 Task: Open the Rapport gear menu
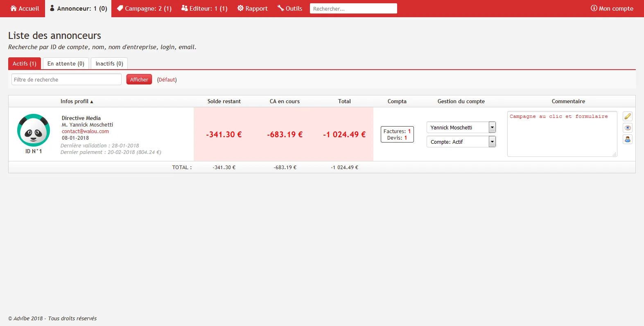point(252,9)
